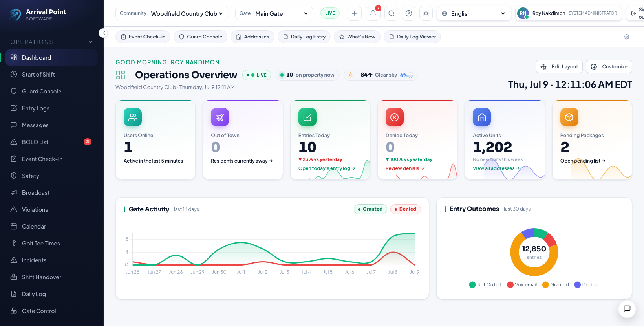Open Shift Handover in sidebar
644x326 pixels.
[51, 277]
